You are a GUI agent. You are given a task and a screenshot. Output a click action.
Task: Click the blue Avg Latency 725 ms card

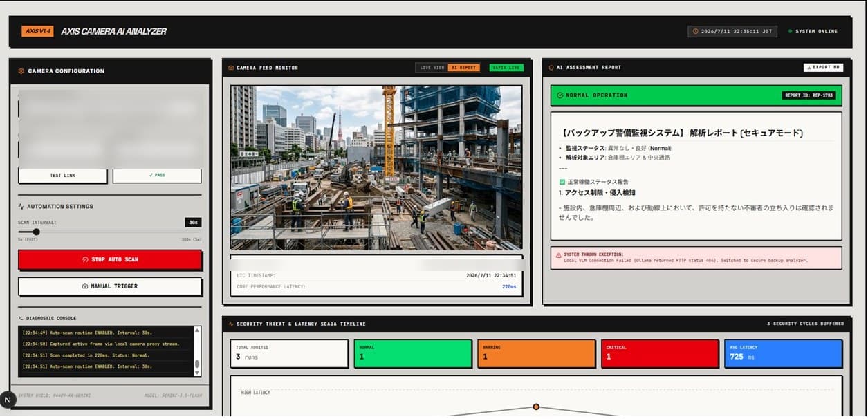tap(783, 353)
